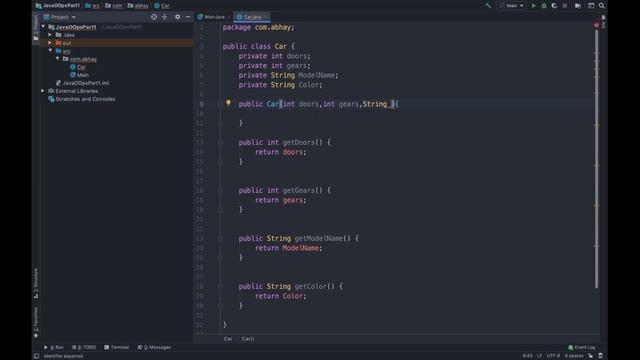Click the UTF-8 encoding indicator

553,356
